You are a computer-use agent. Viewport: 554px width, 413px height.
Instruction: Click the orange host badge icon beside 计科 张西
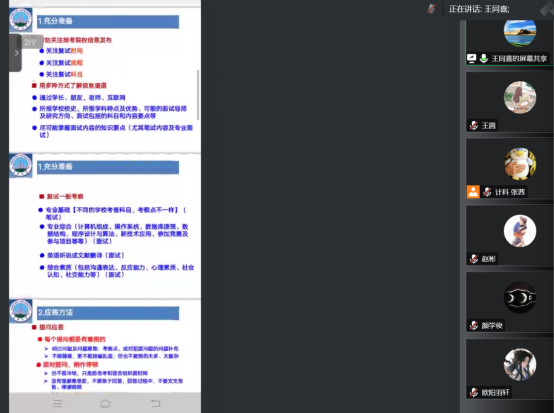[x=473, y=192]
